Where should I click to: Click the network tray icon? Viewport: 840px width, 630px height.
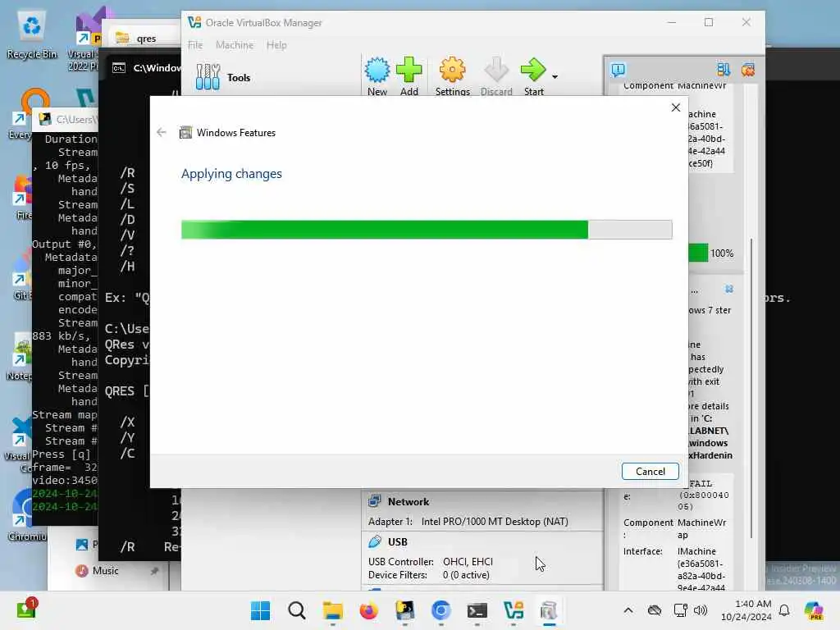pos(680,610)
